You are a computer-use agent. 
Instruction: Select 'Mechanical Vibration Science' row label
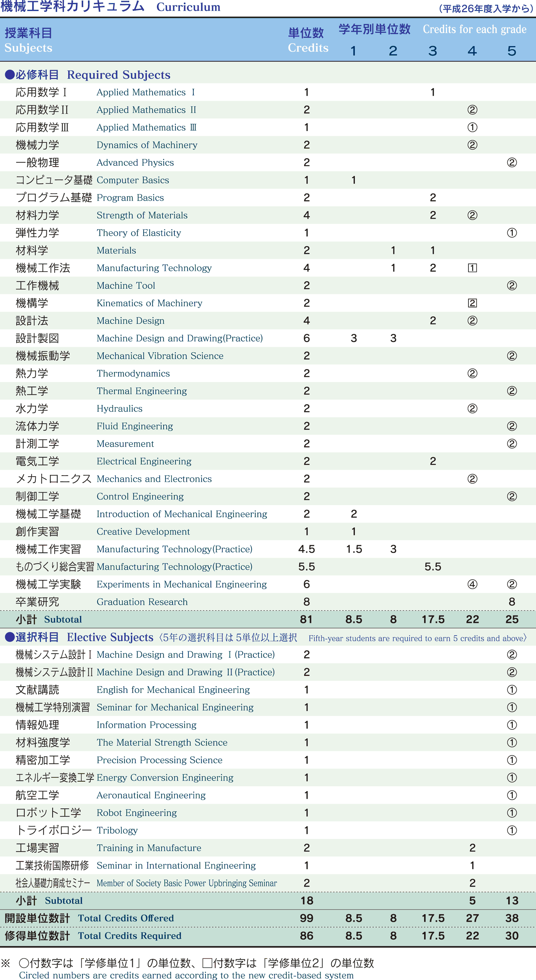point(160,356)
